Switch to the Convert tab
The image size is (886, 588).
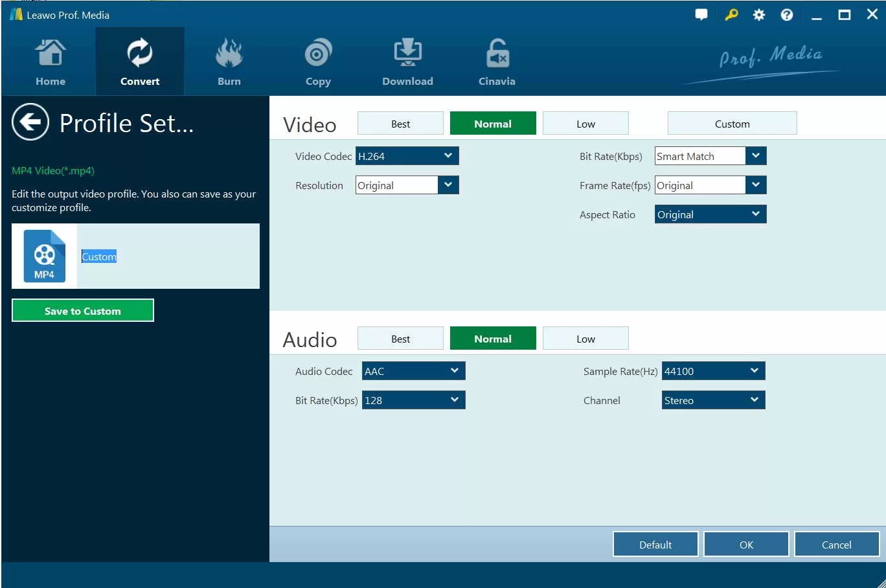[140, 62]
